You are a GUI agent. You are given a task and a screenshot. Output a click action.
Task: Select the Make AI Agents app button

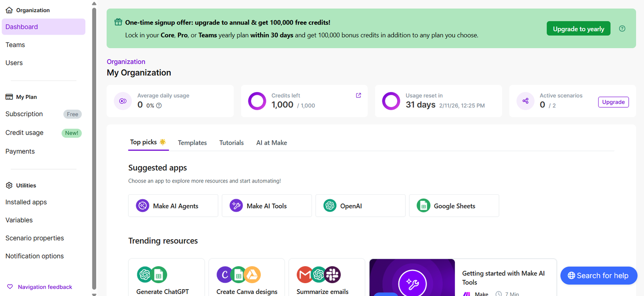click(173, 206)
